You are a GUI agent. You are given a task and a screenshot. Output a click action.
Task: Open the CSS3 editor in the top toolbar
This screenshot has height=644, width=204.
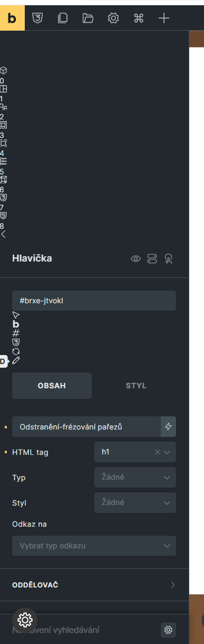click(x=37, y=18)
